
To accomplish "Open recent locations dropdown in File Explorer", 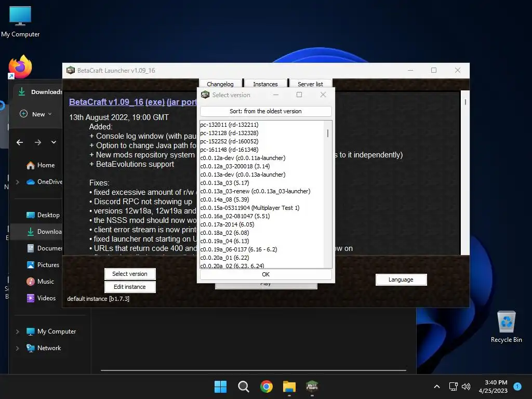I will click(x=54, y=142).
